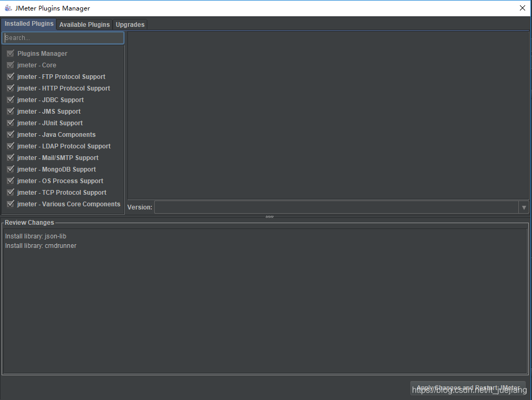Toggle the Plugins Manager checkbox
Image resolution: width=532 pixels, height=400 pixels.
tap(11, 53)
